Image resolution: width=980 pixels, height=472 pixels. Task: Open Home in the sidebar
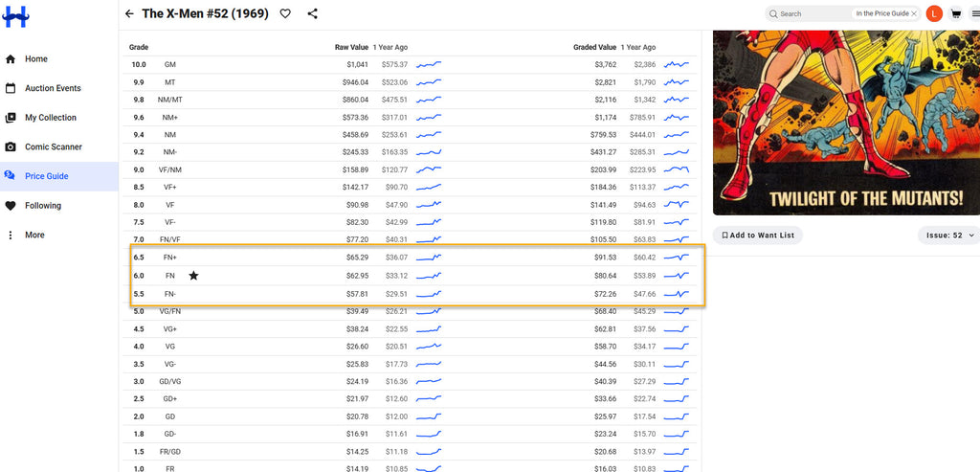pyautogui.click(x=36, y=58)
